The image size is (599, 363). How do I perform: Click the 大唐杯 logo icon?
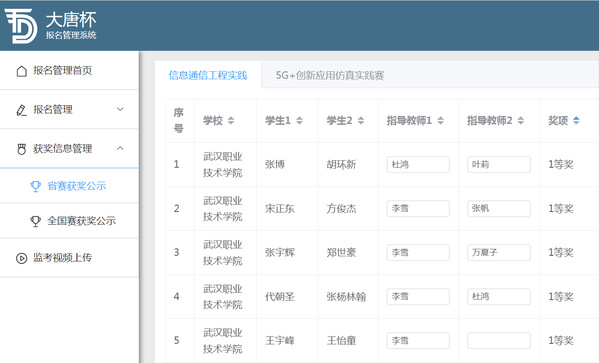(21, 26)
